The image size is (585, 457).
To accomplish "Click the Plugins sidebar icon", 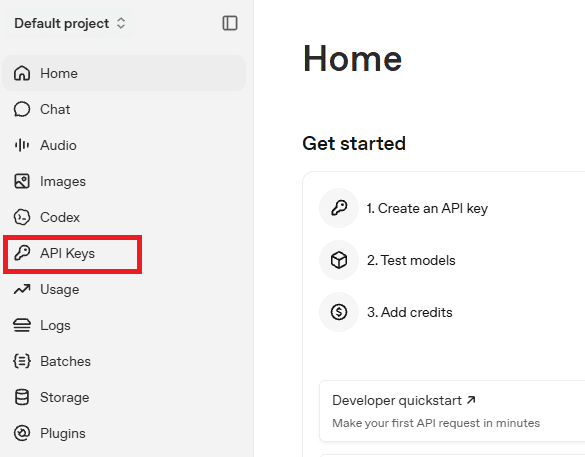I will [x=22, y=433].
